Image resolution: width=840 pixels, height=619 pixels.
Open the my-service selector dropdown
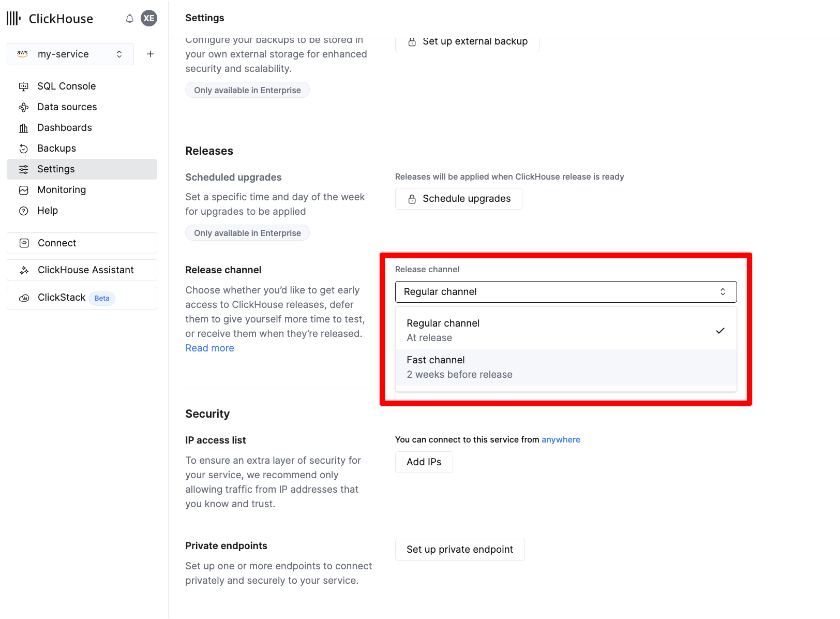[70, 54]
